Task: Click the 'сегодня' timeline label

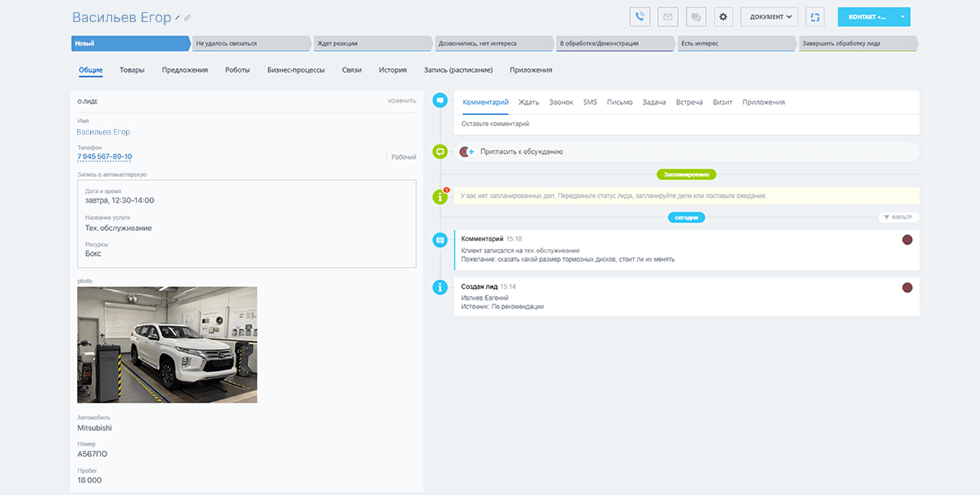Action: pos(686,217)
